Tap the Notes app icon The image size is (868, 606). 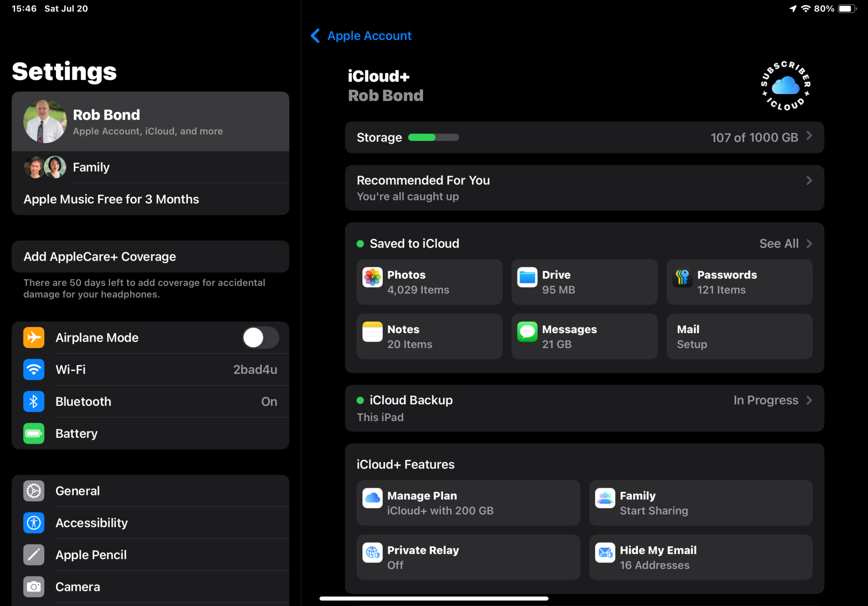tap(372, 332)
